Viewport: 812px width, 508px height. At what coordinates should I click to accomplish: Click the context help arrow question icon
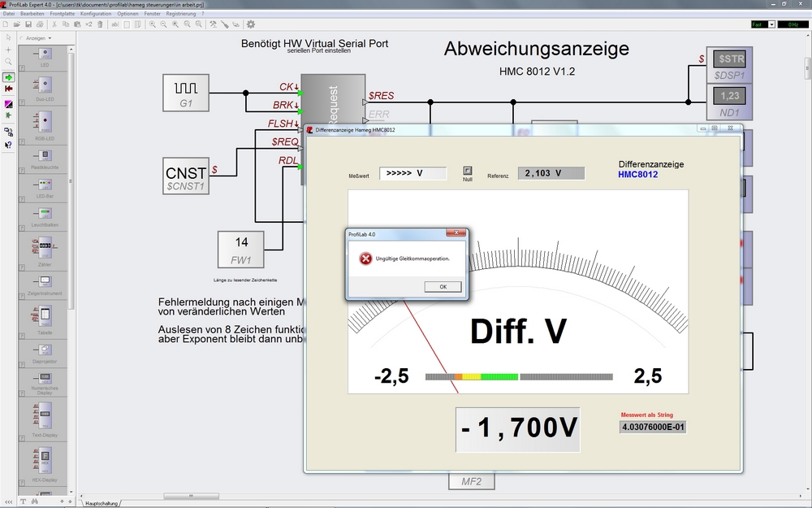[8, 145]
